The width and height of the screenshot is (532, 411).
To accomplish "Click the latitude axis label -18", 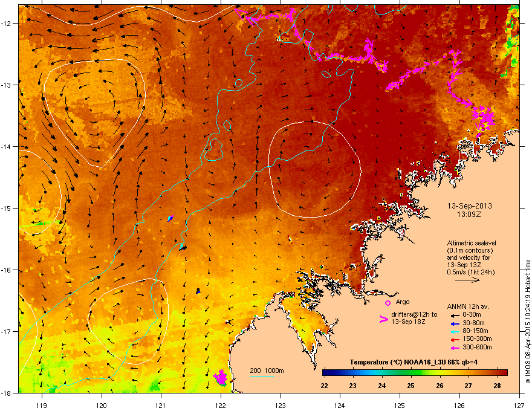I will click(x=7, y=393).
